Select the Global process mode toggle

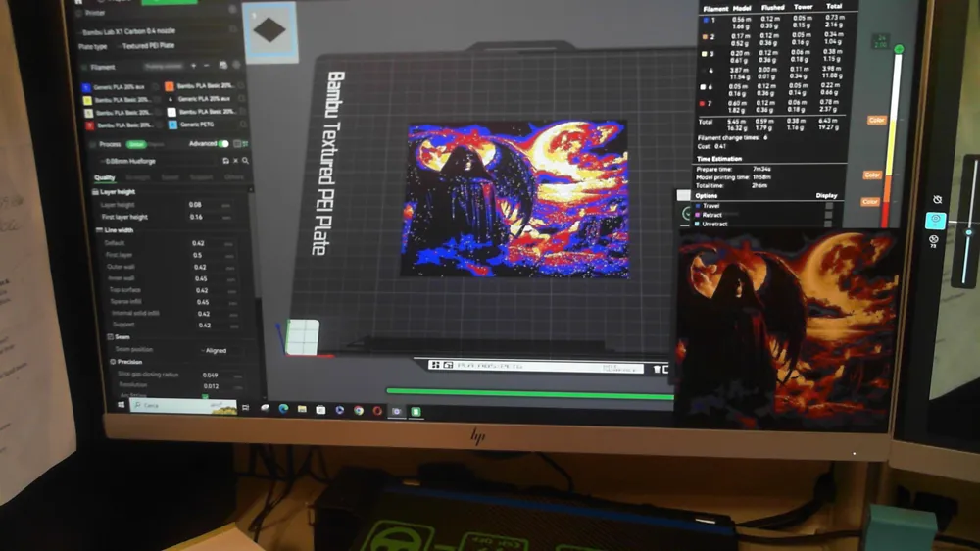135,144
